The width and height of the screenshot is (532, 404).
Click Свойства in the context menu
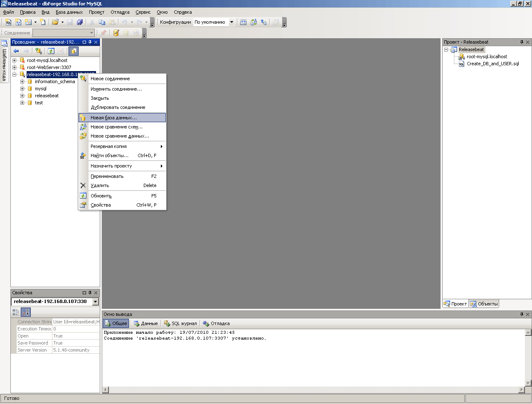pyautogui.click(x=122, y=205)
